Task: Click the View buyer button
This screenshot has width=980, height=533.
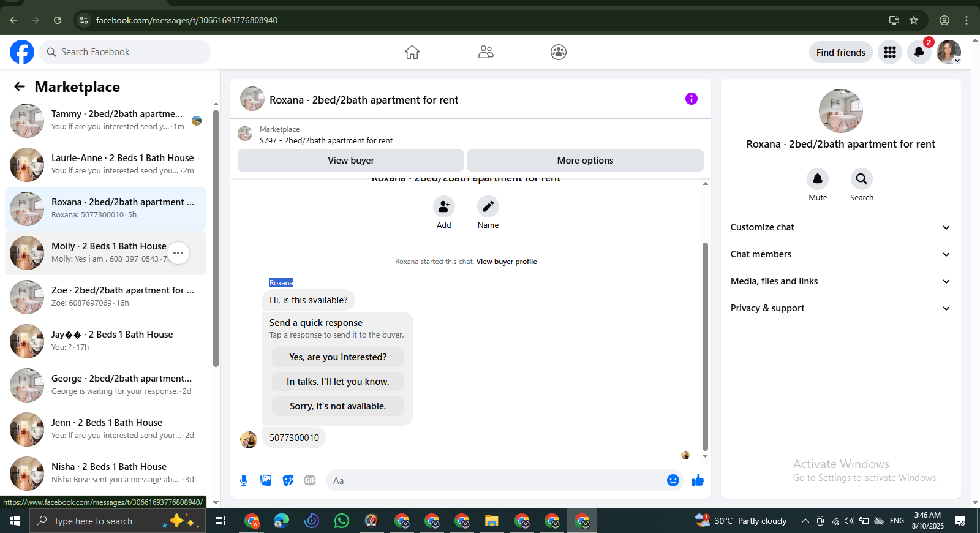Action: (351, 161)
